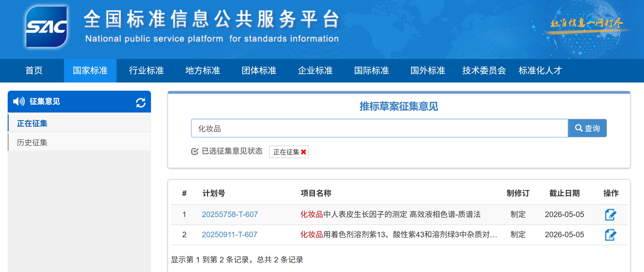Screen dimensions: 644x272
Task: Select 历史征集 in sidebar
Action: pos(32,142)
